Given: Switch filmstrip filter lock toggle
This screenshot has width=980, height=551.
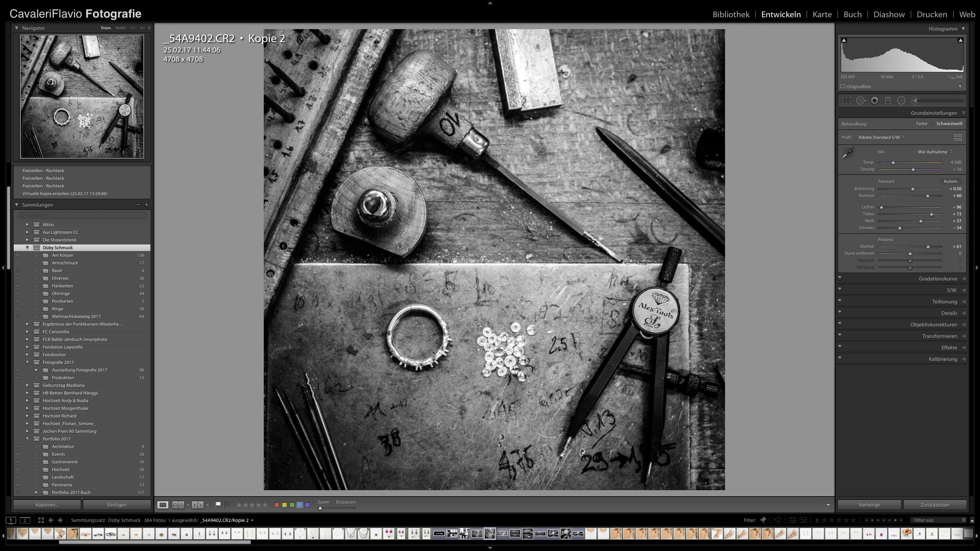Looking at the screenshot, I should click(x=972, y=520).
